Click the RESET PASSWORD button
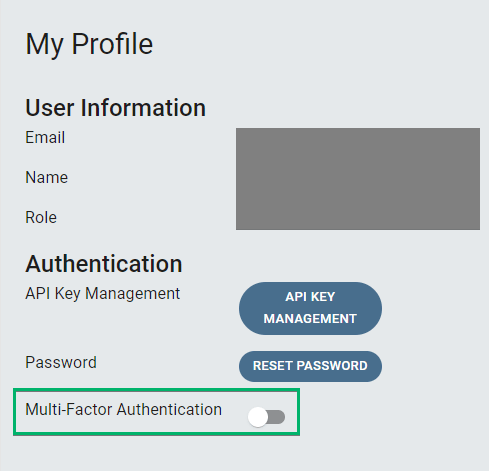This screenshot has width=489, height=471. [x=310, y=366]
